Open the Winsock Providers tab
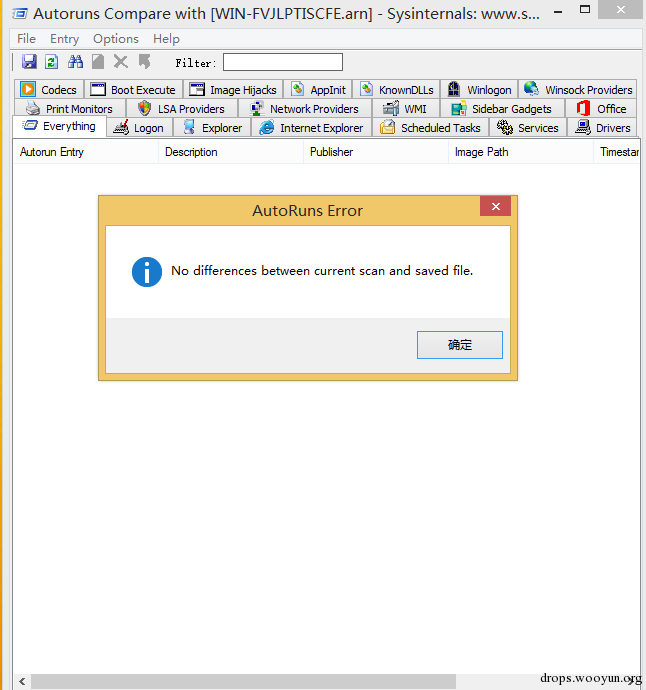The height and width of the screenshot is (690, 646). pyautogui.click(x=578, y=90)
